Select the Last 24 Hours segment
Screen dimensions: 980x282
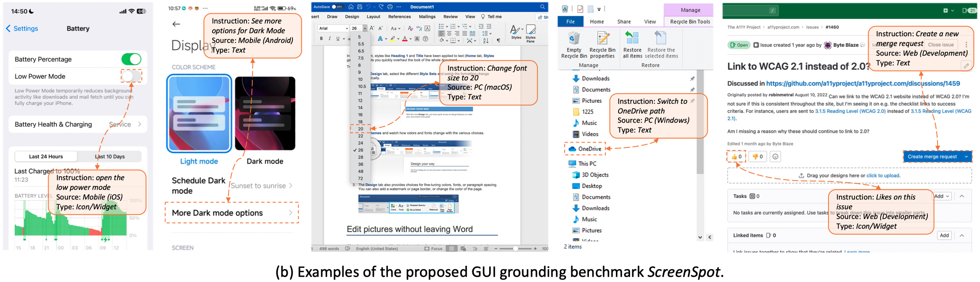coord(46,156)
